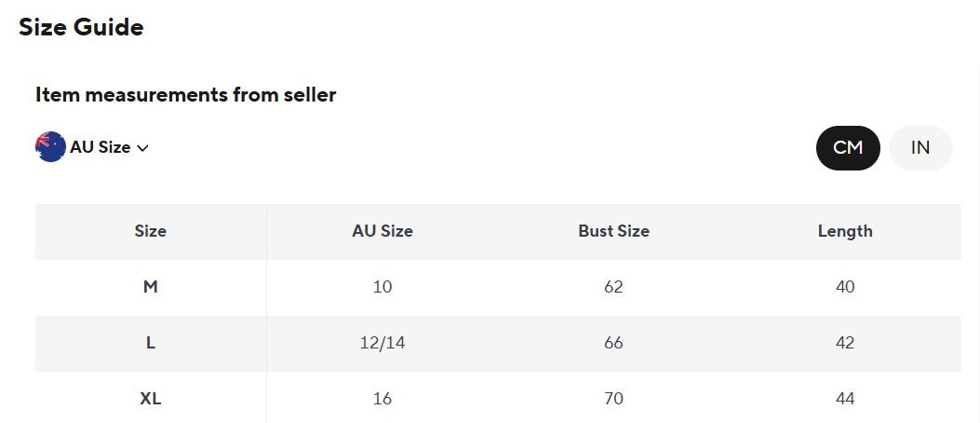The height and width of the screenshot is (423, 980).
Task: Switch measurements to CM
Action: click(848, 147)
